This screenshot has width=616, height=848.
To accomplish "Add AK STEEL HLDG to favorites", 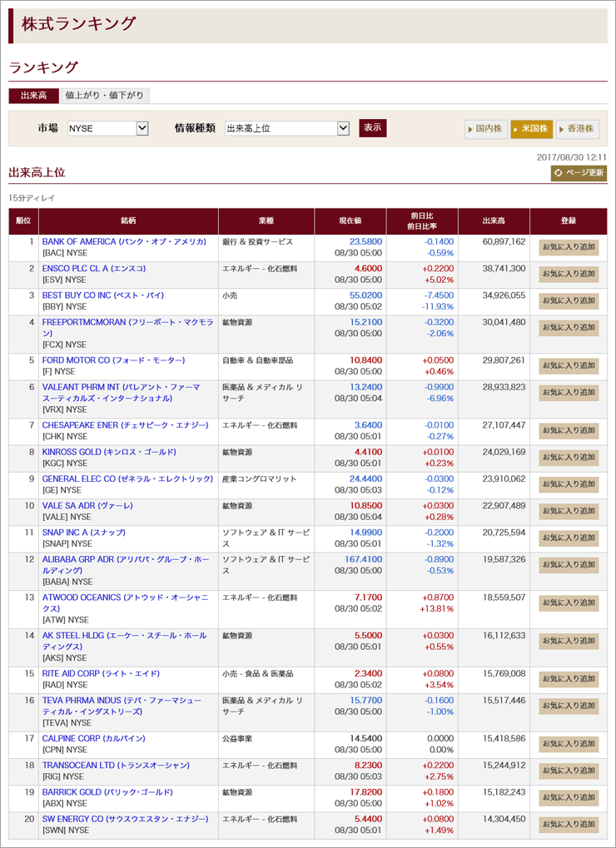I will (569, 642).
